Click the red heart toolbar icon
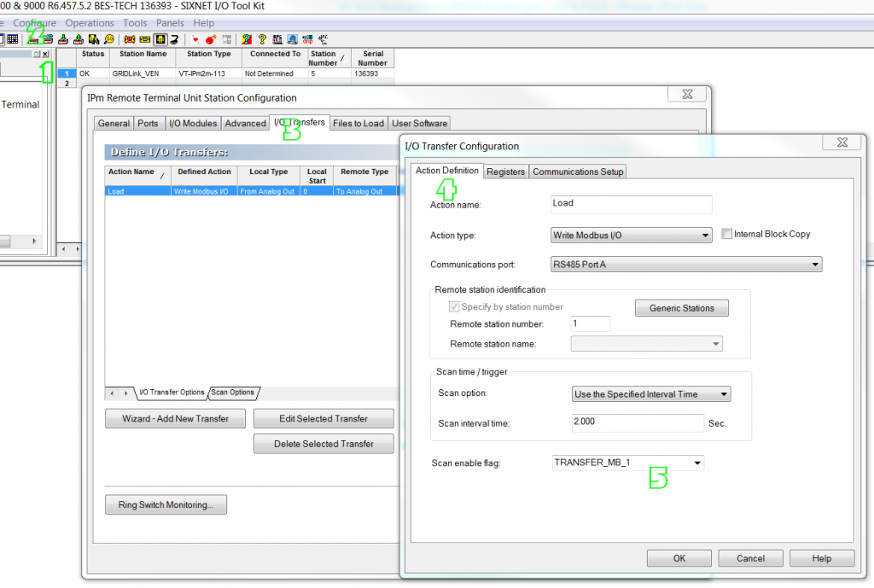This screenshot has width=874, height=588. click(x=195, y=39)
